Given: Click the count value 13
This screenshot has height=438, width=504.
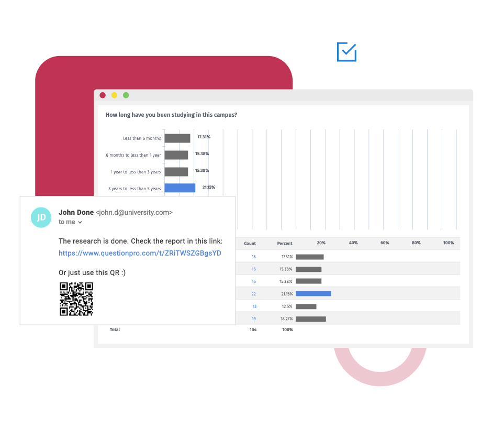Looking at the screenshot, I should pyautogui.click(x=254, y=306).
